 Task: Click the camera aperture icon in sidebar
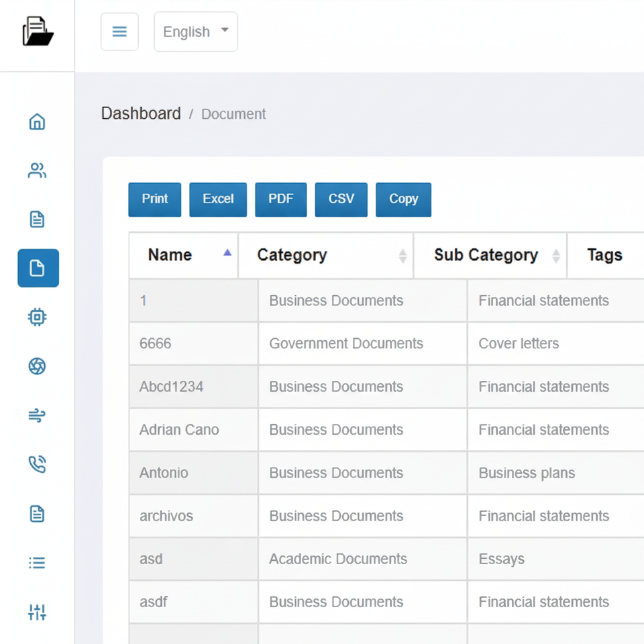37,366
